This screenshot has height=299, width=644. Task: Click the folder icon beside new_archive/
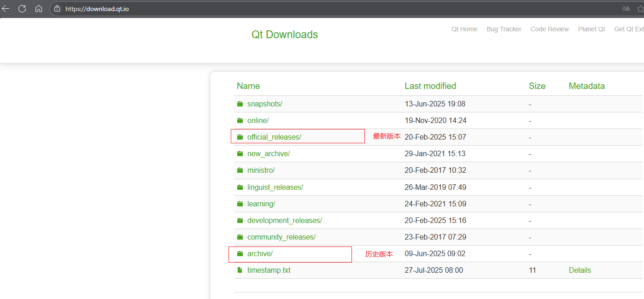point(240,154)
